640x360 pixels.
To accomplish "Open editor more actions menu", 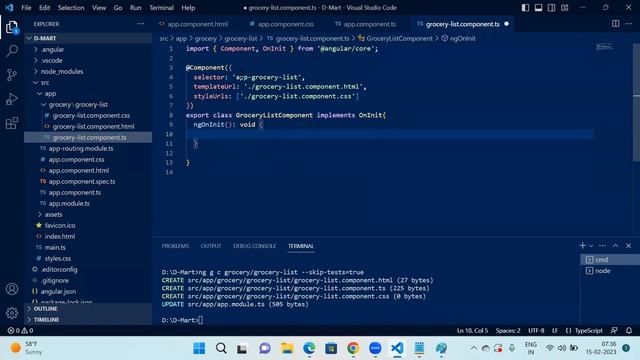I will [x=629, y=24].
